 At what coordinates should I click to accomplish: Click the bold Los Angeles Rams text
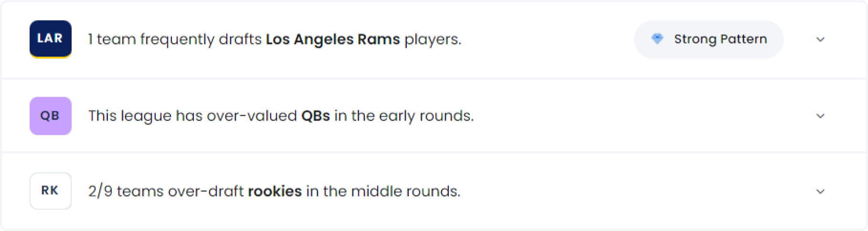click(333, 39)
